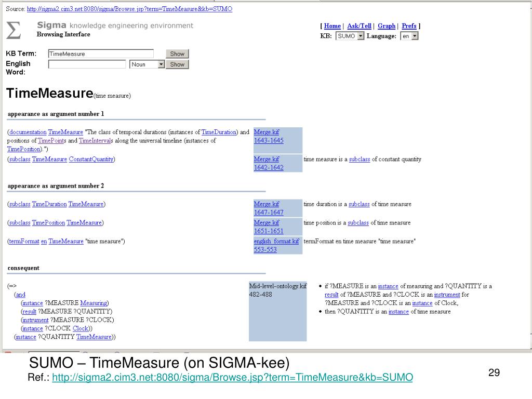
Task: Click subclass link in constant quantity sentence
Action: (x=360, y=159)
